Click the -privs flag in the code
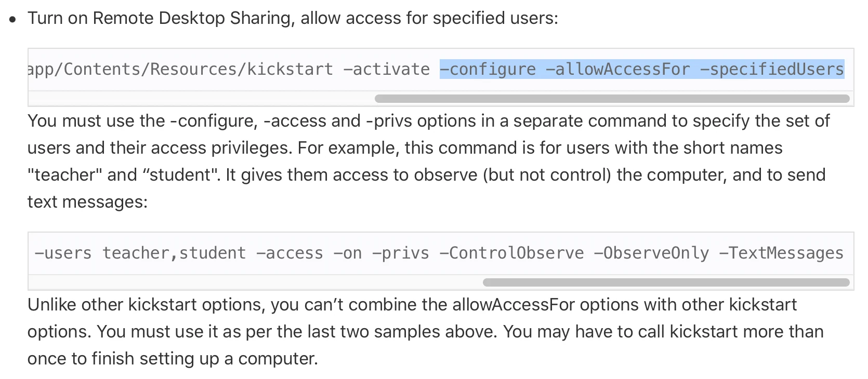The width and height of the screenshot is (868, 379). click(x=401, y=253)
